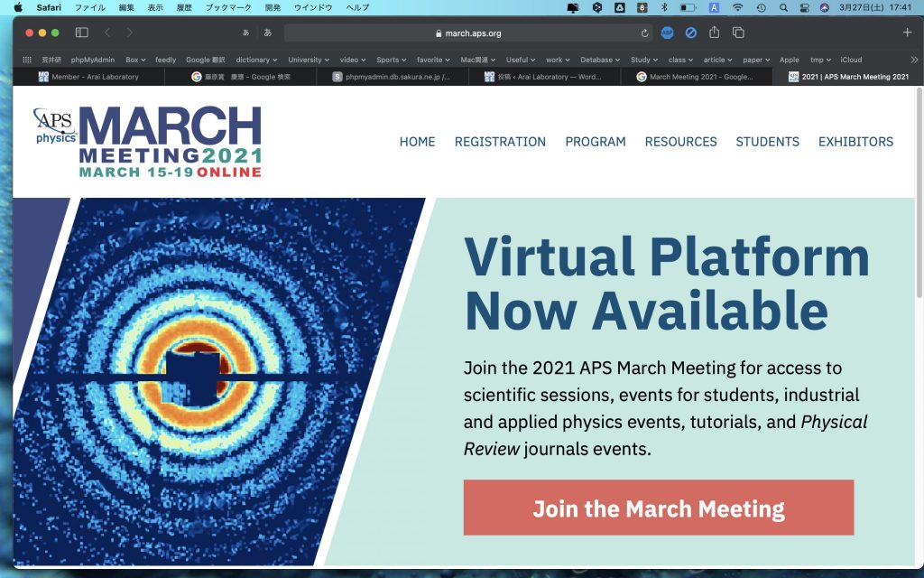Image resolution: width=924 pixels, height=578 pixels.
Task: Open Bluetooth status in menu bar
Action: pos(664,7)
